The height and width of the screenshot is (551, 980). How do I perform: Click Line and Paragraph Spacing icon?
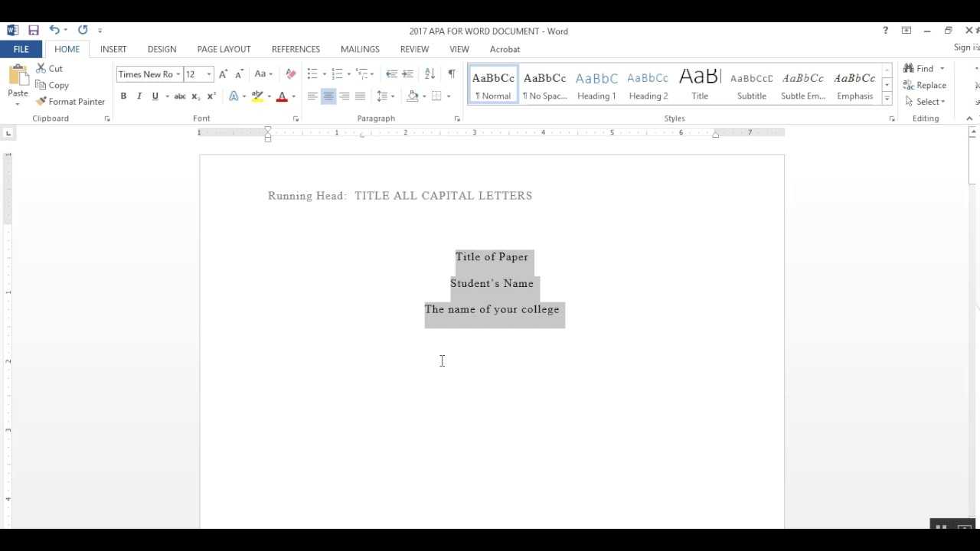[382, 96]
